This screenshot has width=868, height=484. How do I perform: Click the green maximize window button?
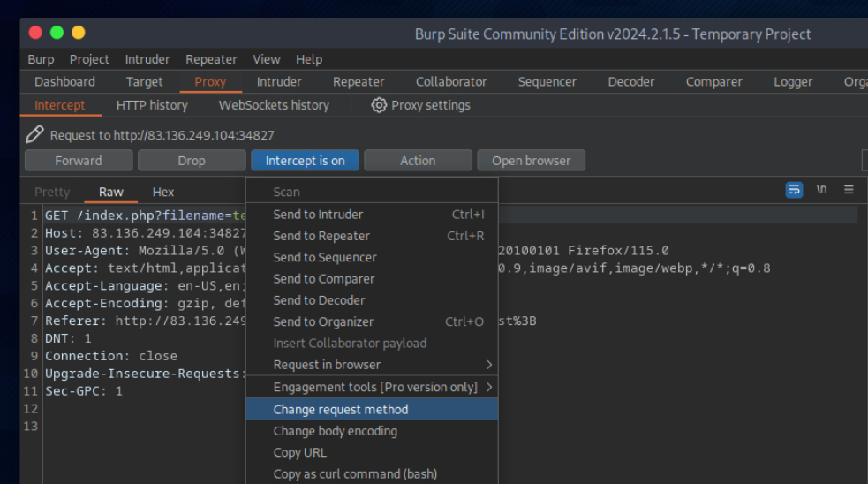[x=57, y=33]
